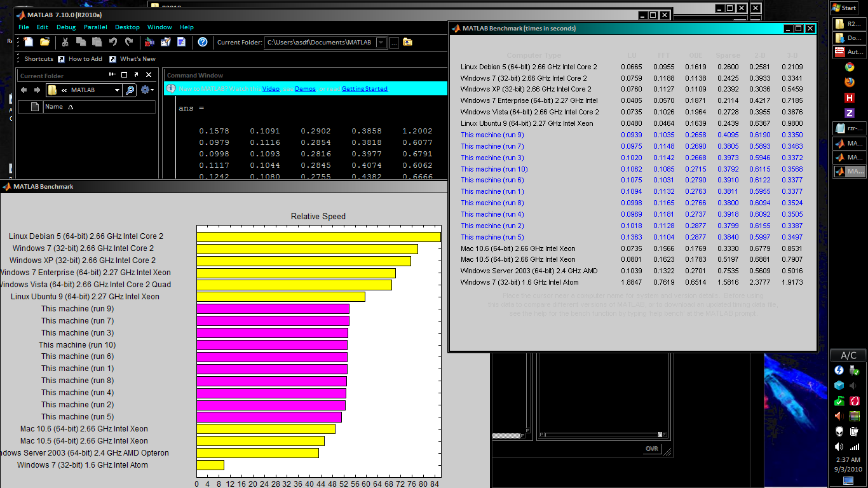Open the Windows Start button
This screenshot has width=868, height=488.
844,8
